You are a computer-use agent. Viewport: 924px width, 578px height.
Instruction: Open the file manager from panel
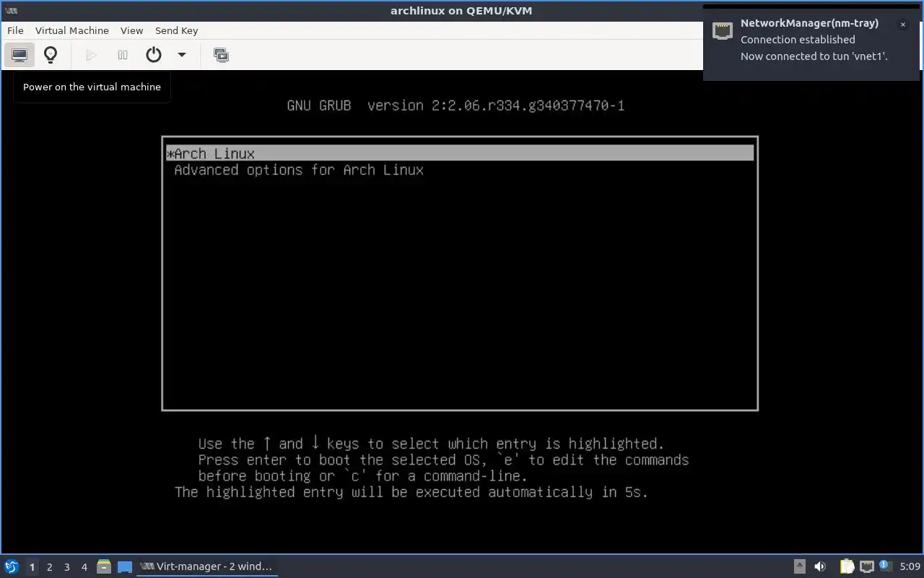tap(104, 566)
